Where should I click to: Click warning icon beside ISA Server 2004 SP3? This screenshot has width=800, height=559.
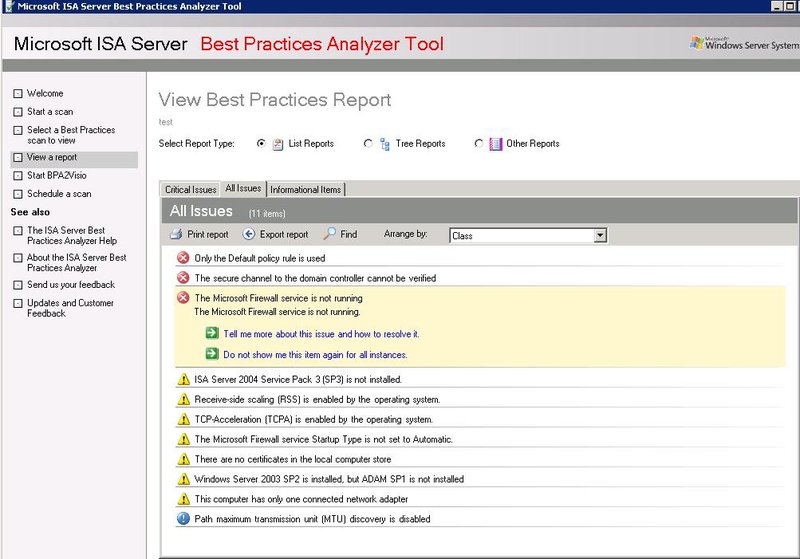click(x=183, y=379)
